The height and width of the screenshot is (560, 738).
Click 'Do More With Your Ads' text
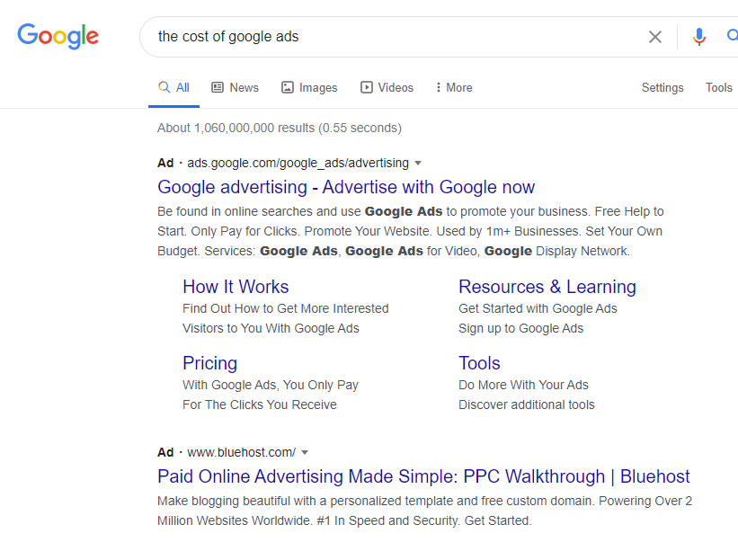click(523, 385)
